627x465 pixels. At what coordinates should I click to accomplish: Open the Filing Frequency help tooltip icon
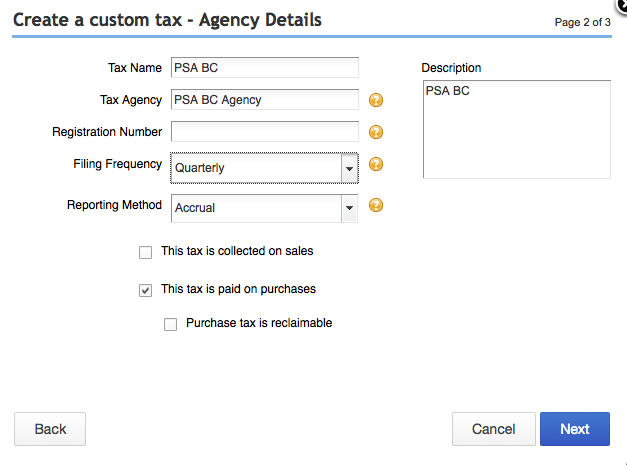pyautogui.click(x=376, y=164)
